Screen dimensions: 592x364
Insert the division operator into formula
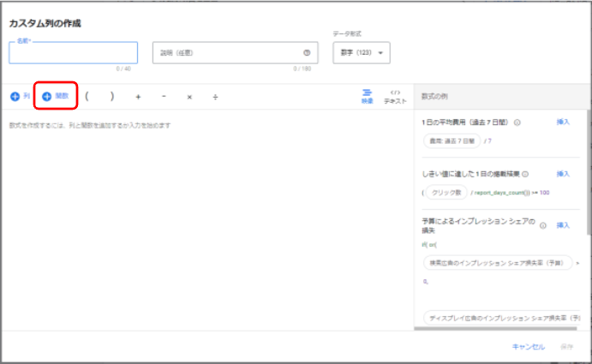click(215, 97)
